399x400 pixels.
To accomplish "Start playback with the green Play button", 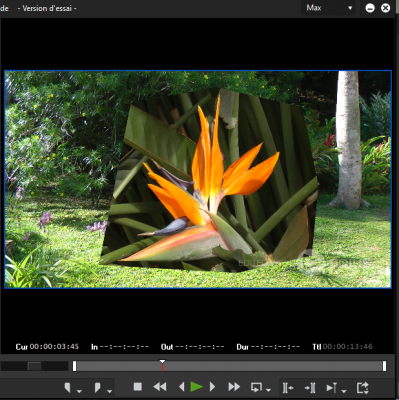I will click(x=197, y=387).
